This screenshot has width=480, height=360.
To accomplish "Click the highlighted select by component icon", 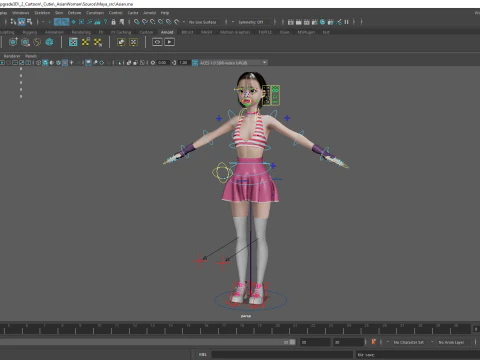I will click(x=21, y=22).
